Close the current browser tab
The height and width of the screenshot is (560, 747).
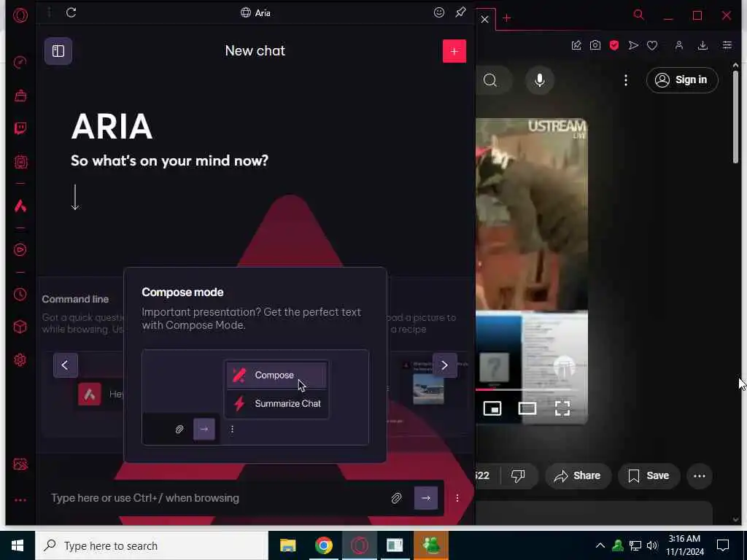pyautogui.click(x=484, y=19)
